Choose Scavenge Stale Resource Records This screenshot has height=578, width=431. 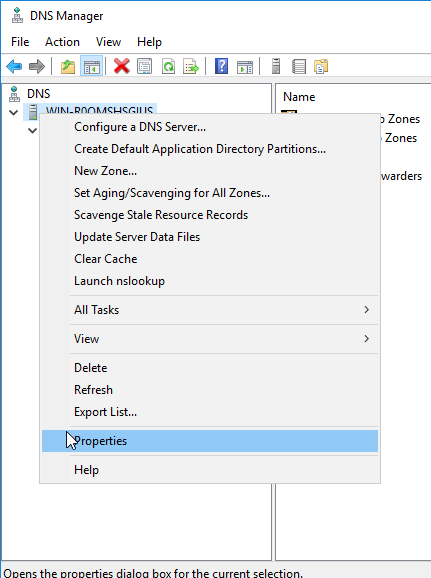210,215
